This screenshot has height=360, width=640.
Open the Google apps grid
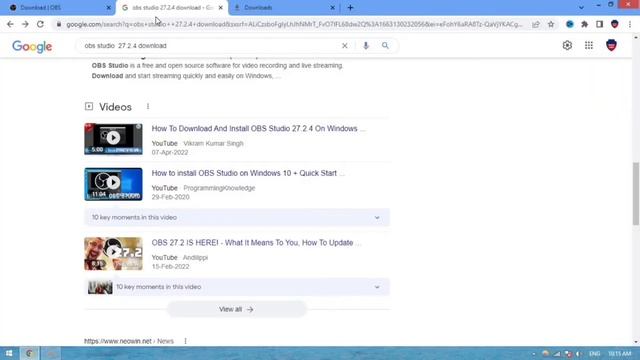[x=589, y=45]
